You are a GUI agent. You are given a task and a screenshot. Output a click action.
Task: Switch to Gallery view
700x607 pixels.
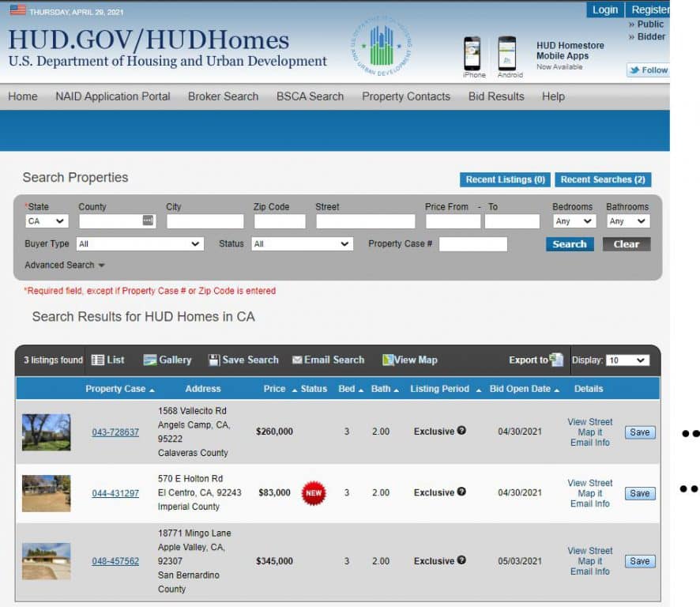[x=167, y=360]
